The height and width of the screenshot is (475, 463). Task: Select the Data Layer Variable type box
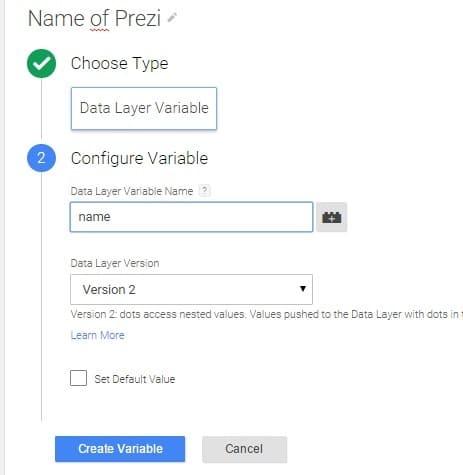[x=144, y=108]
